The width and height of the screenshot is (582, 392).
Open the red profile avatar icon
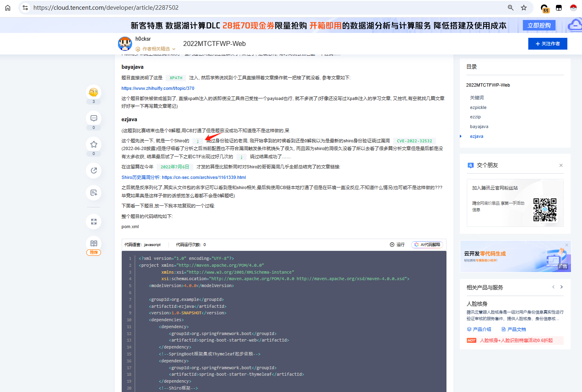coord(573,8)
